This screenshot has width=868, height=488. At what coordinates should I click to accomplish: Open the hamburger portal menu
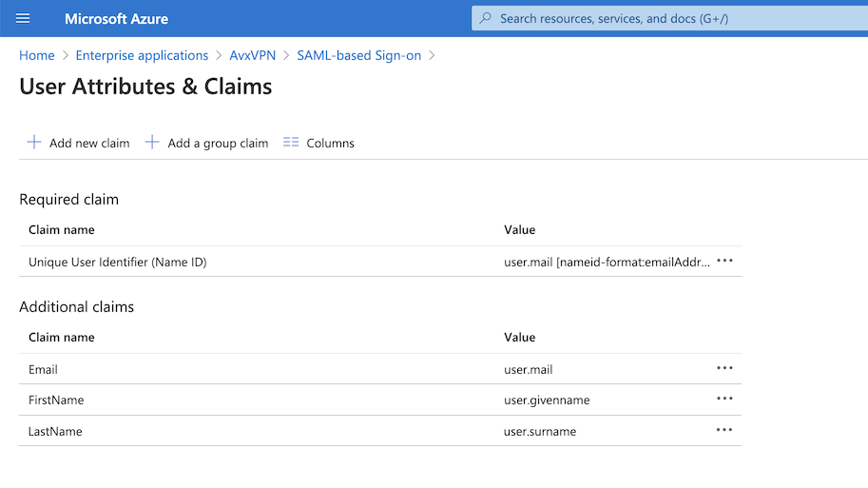[x=24, y=18]
